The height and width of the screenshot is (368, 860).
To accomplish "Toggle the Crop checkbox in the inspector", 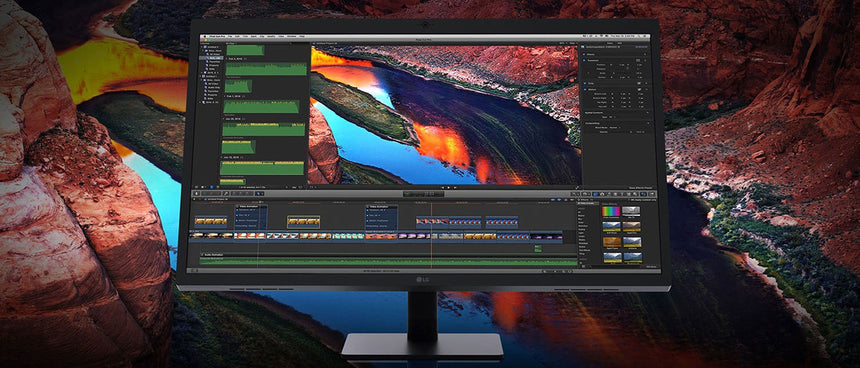I will [x=585, y=83].
